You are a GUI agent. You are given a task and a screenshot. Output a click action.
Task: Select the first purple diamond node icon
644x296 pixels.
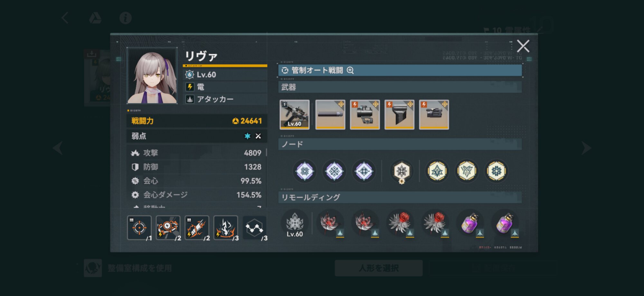(x=305, y=171)
